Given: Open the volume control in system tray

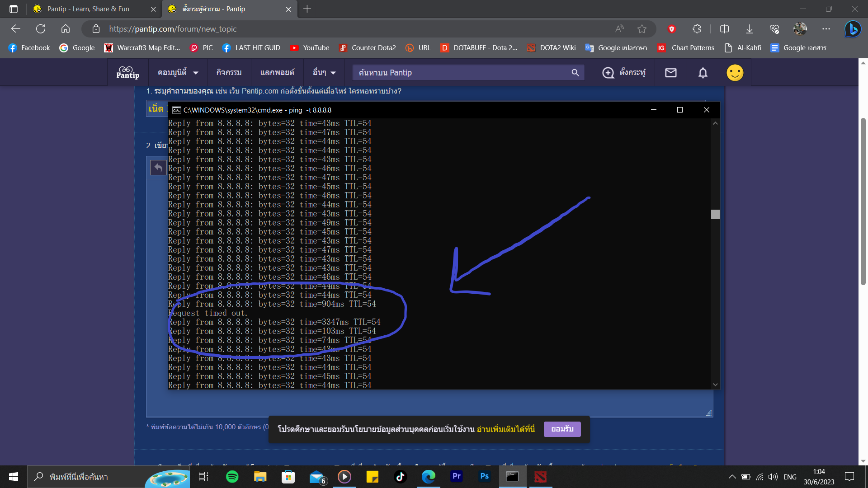Looking at the screenshot, I should tap(773, 477).
